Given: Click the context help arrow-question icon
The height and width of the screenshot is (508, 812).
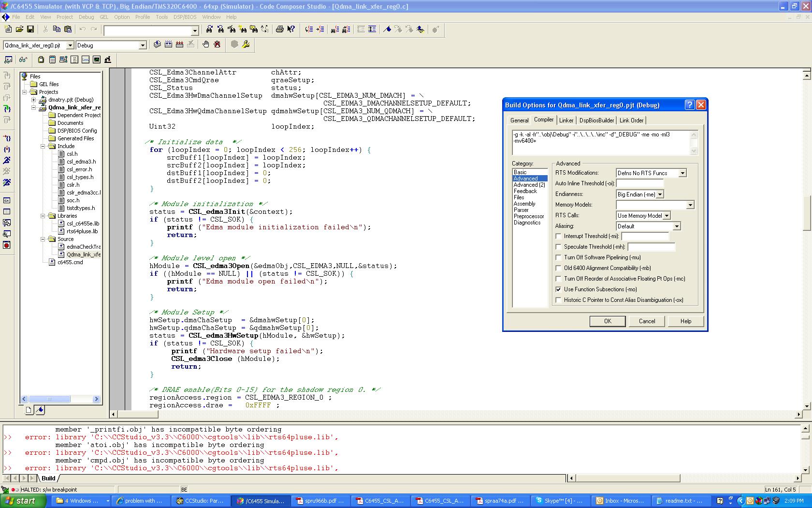Looking at the screenshot, I should pyautogui.click(x=291, y=30).
